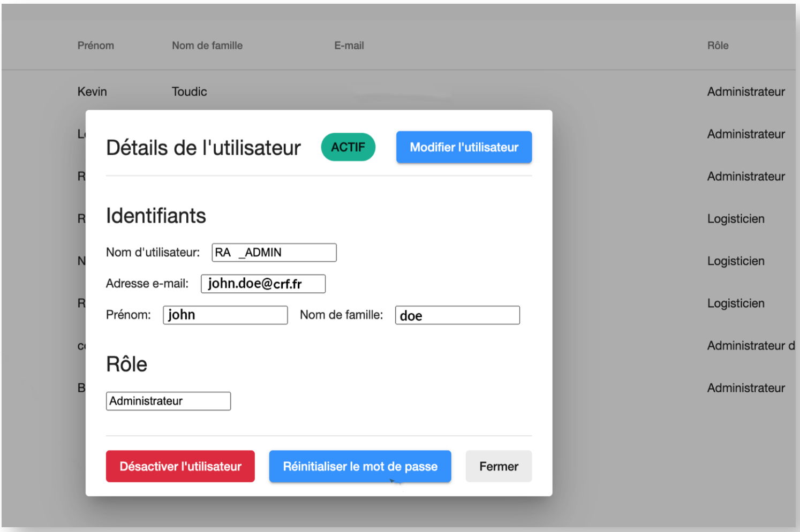This screenshot has height=532, width=800.
Task: Click the E-mail column header
Action: pos(349,45)
